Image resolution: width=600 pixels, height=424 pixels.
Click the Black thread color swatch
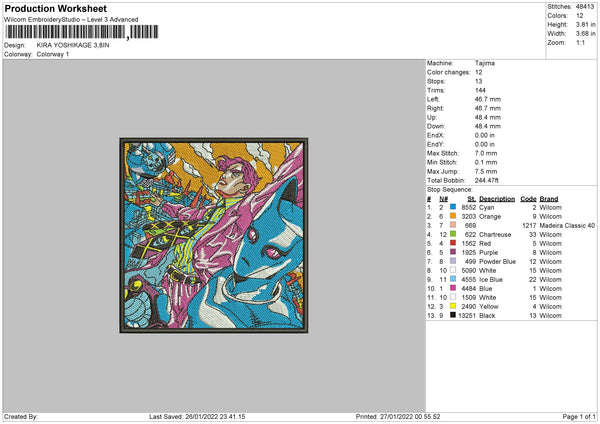453,315
